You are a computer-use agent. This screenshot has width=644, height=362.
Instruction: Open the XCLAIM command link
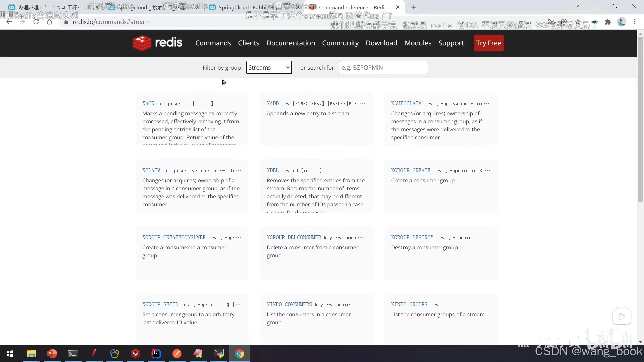(x=151, y=171)
